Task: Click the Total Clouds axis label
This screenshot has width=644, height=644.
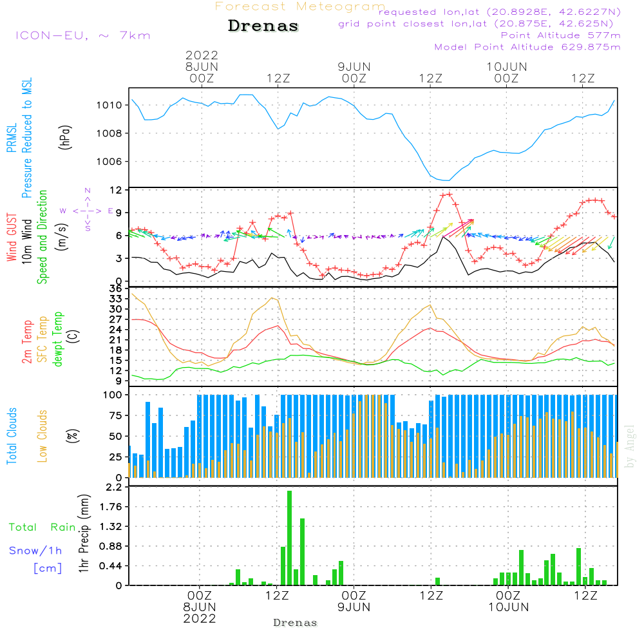Action: pyautogui.click(x=12, y=436)
